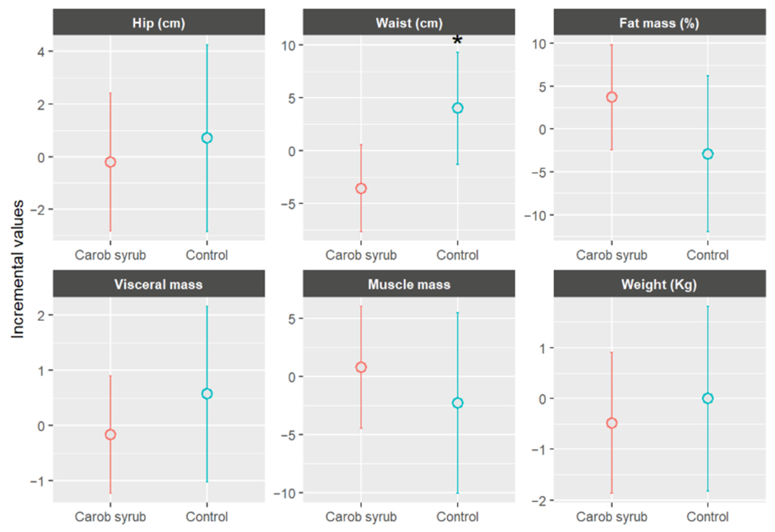Select the Control data point in Waist panel
This screenshot has height=532, width=775.
pyautogui.click(x=457, y=108)
